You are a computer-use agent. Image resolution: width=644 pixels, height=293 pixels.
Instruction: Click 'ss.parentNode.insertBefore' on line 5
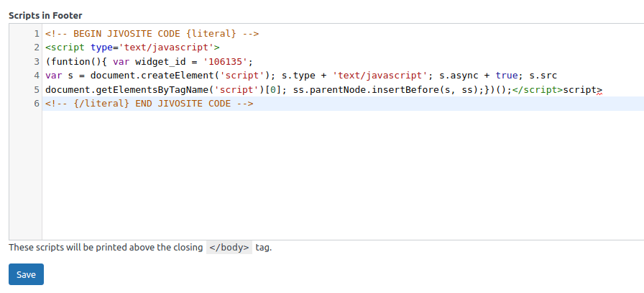tap(367, 90)
